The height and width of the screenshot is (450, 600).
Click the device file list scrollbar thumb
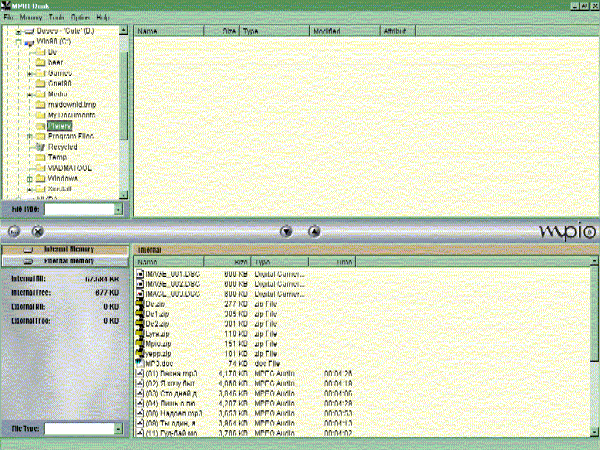tap(594, 314)
